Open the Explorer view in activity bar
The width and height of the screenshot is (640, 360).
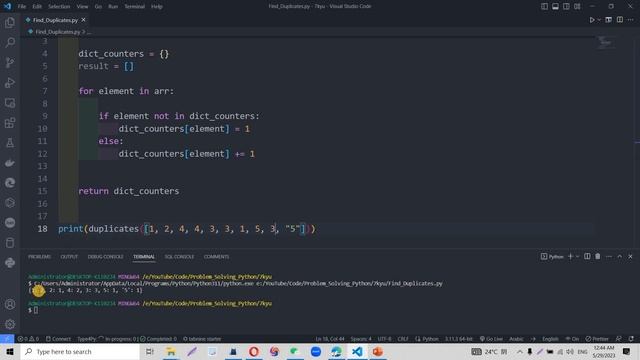10,22
